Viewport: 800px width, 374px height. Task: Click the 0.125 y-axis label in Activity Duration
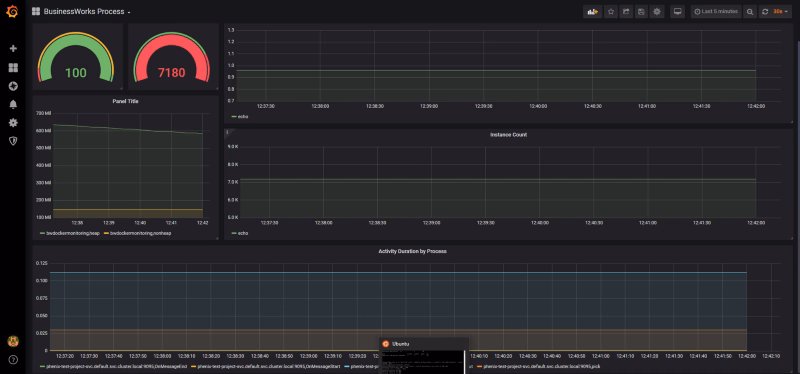[41, 263]
